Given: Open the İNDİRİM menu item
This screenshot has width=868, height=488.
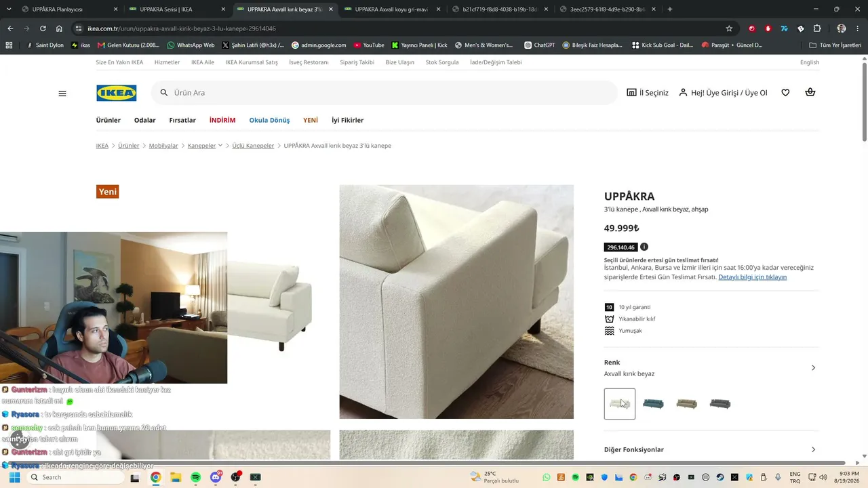Looking at the screenshot, I should coord(222,120).
